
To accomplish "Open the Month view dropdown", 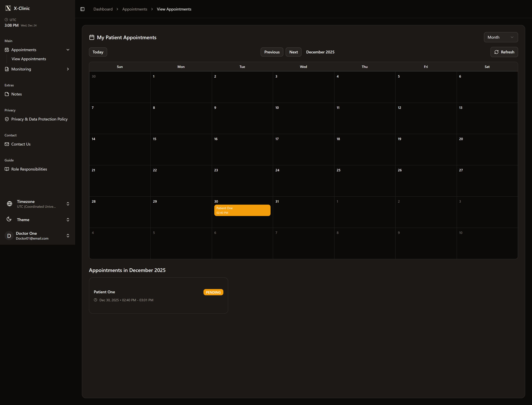I will 501,37.
